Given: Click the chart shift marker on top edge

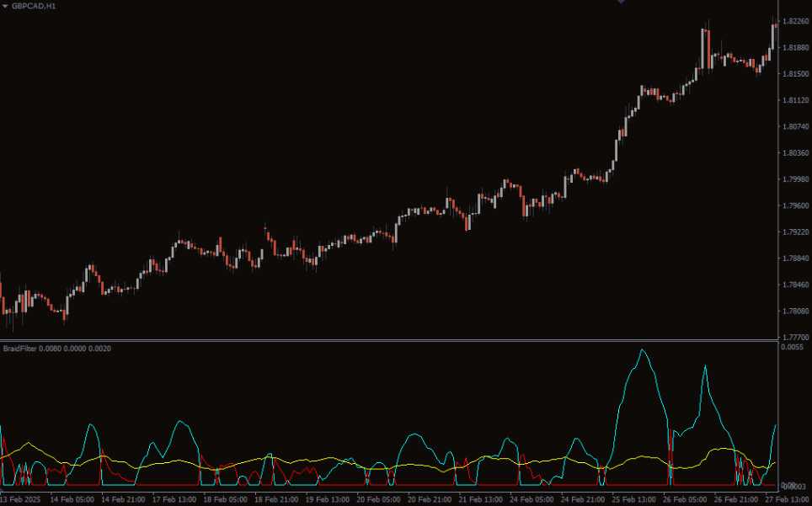Looking at the screenshot, I should coord(621,3).
